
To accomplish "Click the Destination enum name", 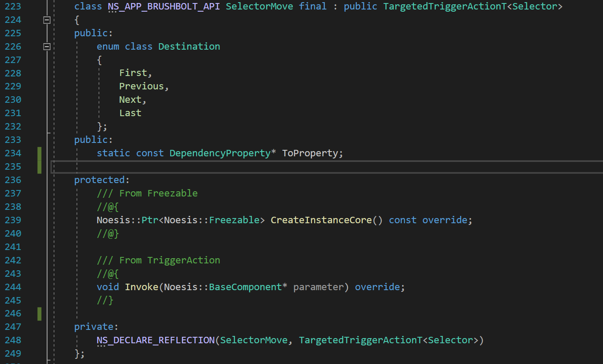I will click(189, 47).
